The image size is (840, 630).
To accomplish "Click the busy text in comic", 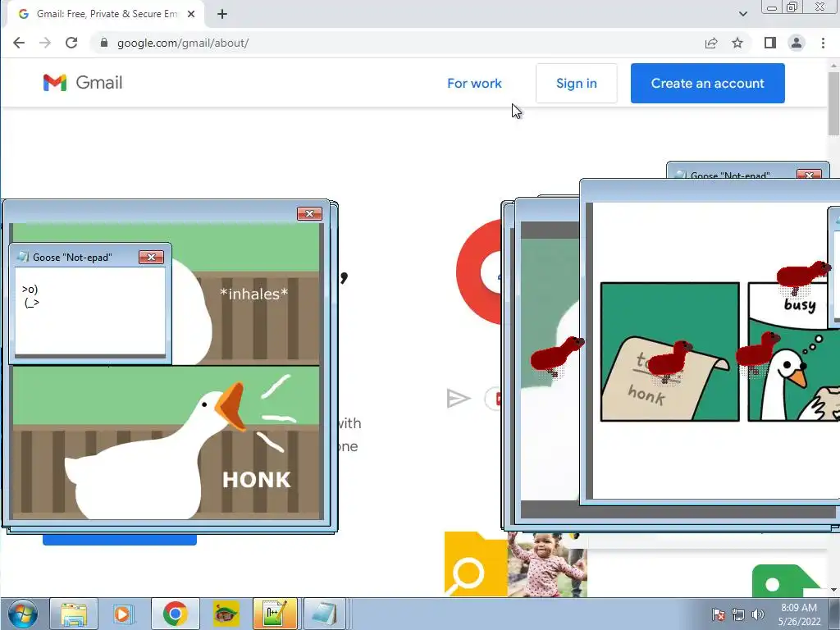I will tap(800, 305).
